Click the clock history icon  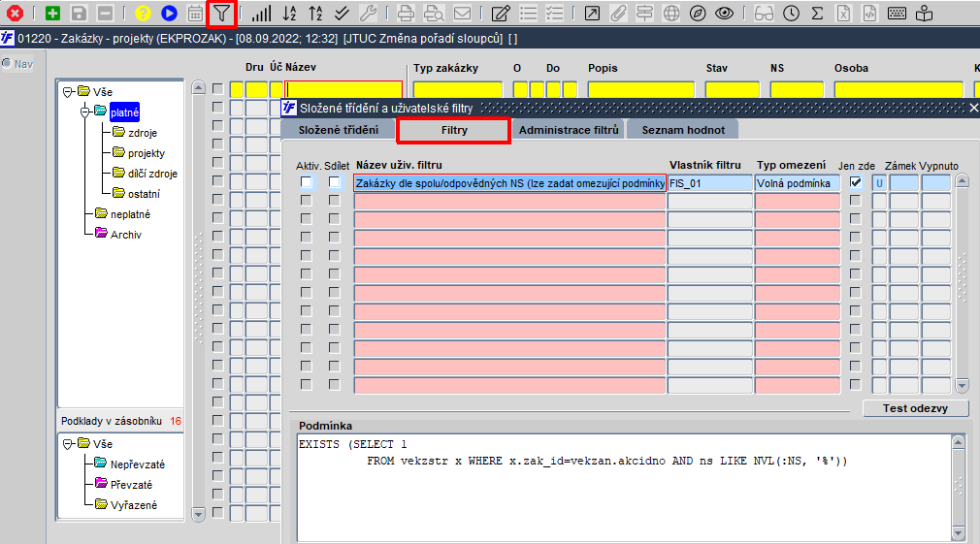(x=791, y=14)
